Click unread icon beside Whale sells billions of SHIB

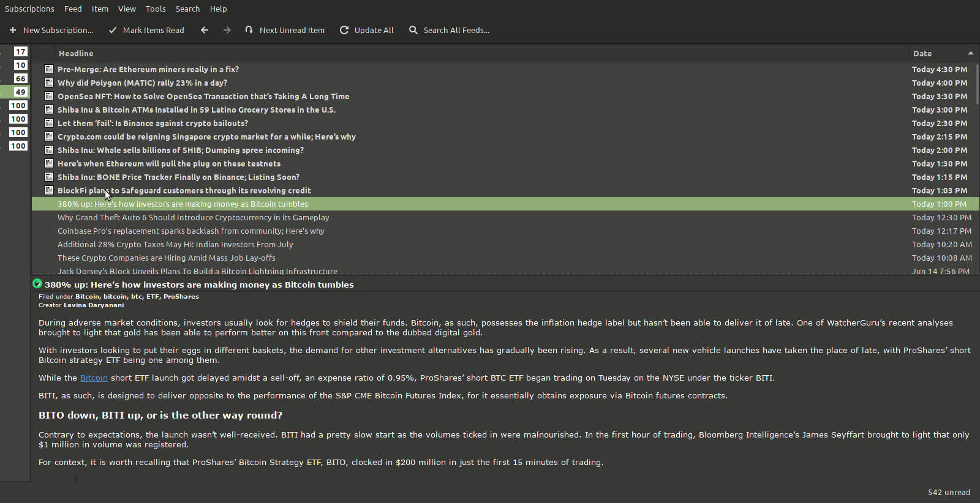[x=49, y=150]
